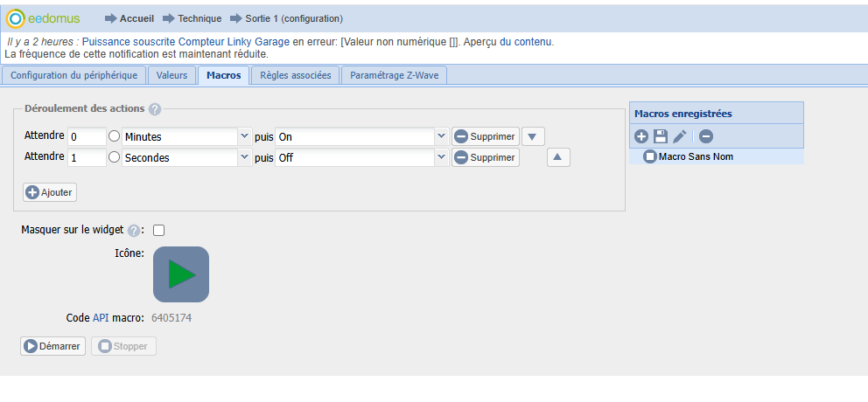This screenshot has height=402, width=868.
Task: Click the Démarrer button
Action: tap(53, 346)
